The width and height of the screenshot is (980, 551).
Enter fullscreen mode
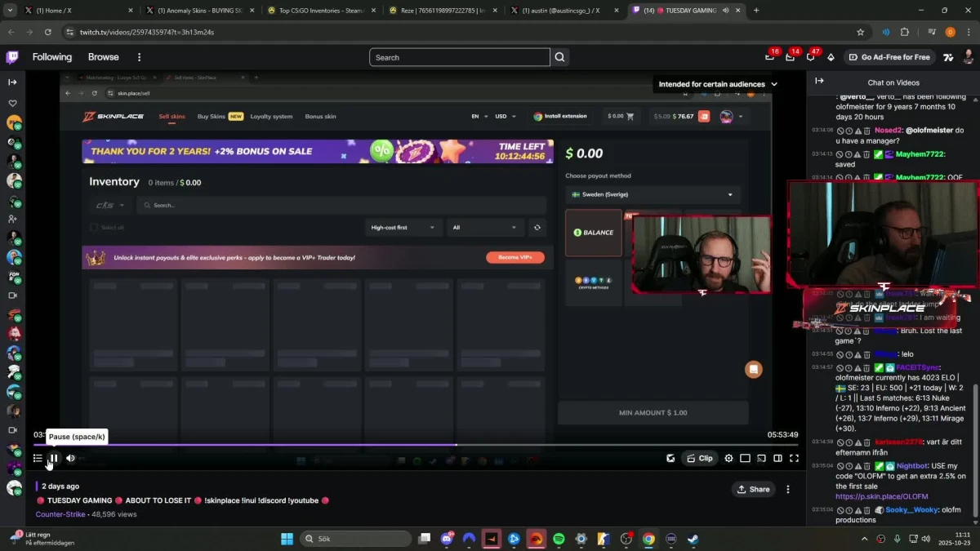coord(794,459)
